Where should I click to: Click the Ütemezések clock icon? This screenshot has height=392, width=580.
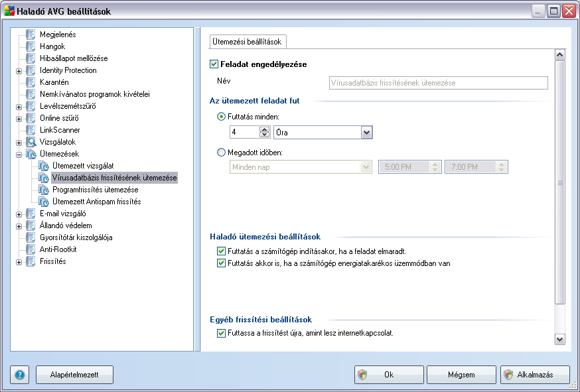31,154
